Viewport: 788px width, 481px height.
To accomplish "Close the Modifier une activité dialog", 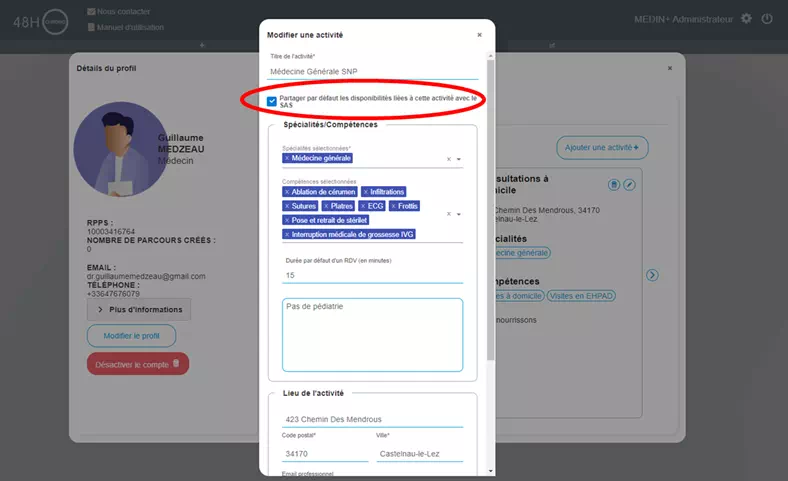I will tap(479, 35).
